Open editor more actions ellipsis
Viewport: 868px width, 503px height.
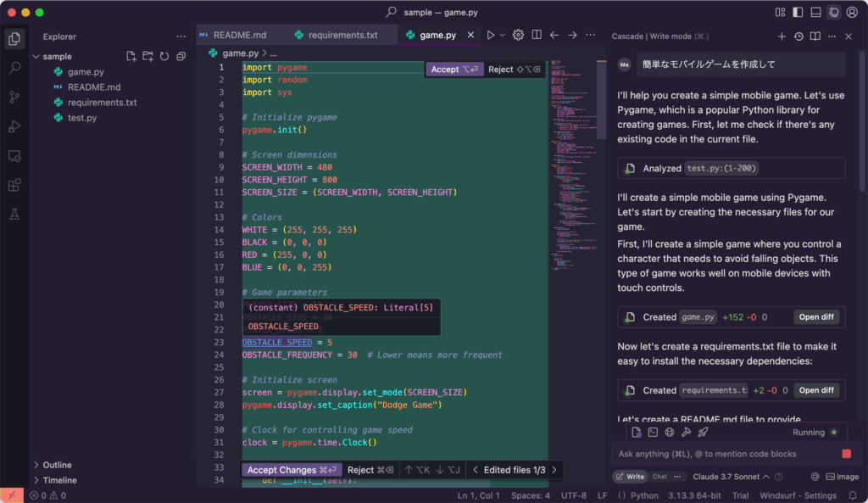click(x=591, y=35)
